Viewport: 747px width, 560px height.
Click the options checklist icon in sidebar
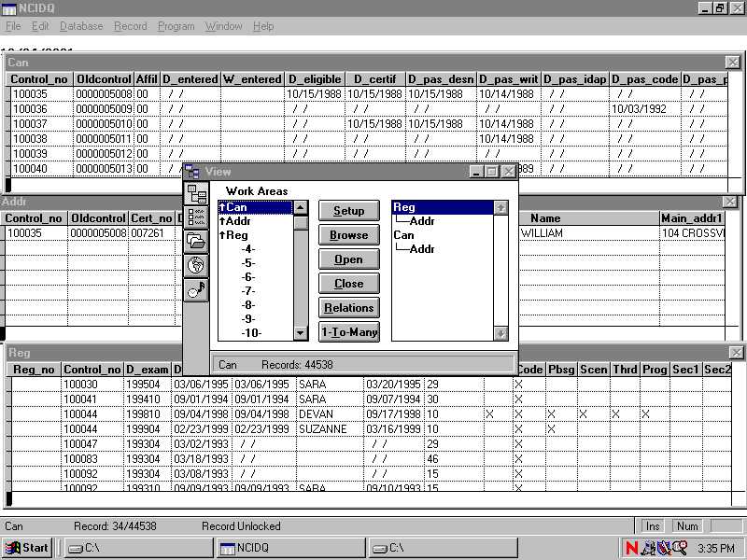196,217
